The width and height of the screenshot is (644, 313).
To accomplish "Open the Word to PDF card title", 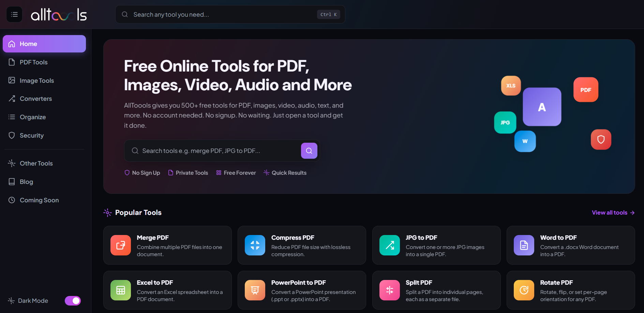I will pyautogui.click(x=558, y=238).
